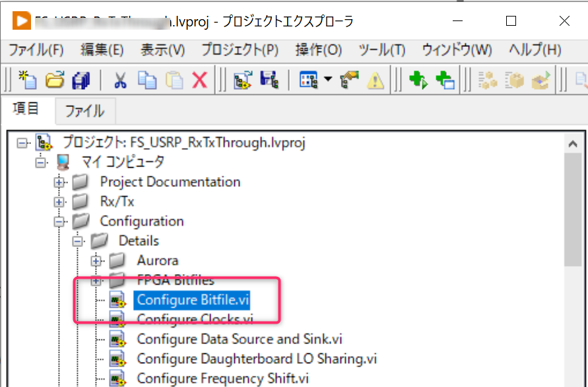Open the ヘルプ(H) menu
Screen dimensions: 588x387
click(x=535, y=50)
